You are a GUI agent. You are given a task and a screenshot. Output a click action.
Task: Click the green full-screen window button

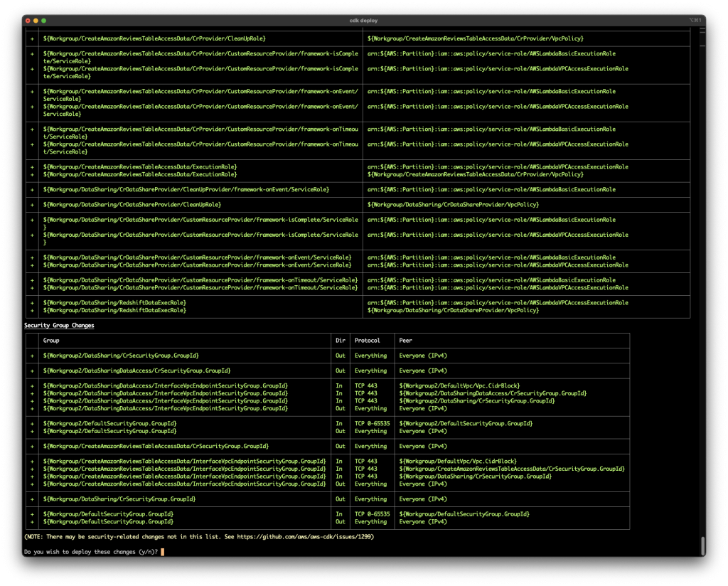pyautogui.click(x=43, y=21)
